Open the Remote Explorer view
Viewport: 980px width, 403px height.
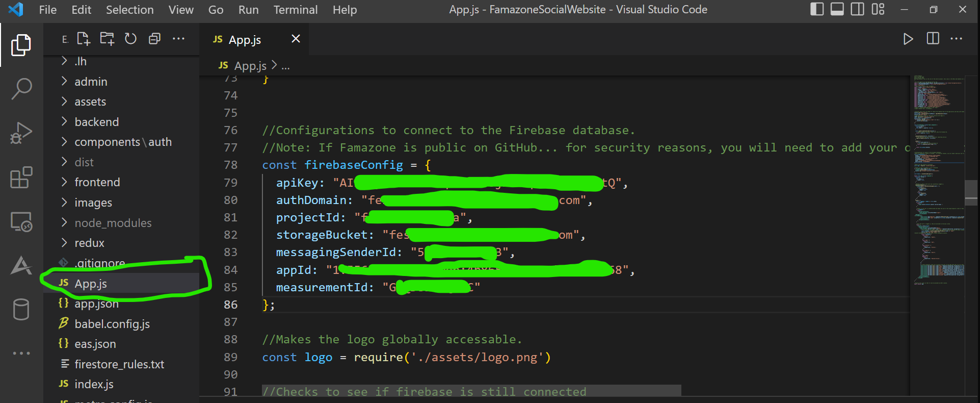click(x=21, y=222)
